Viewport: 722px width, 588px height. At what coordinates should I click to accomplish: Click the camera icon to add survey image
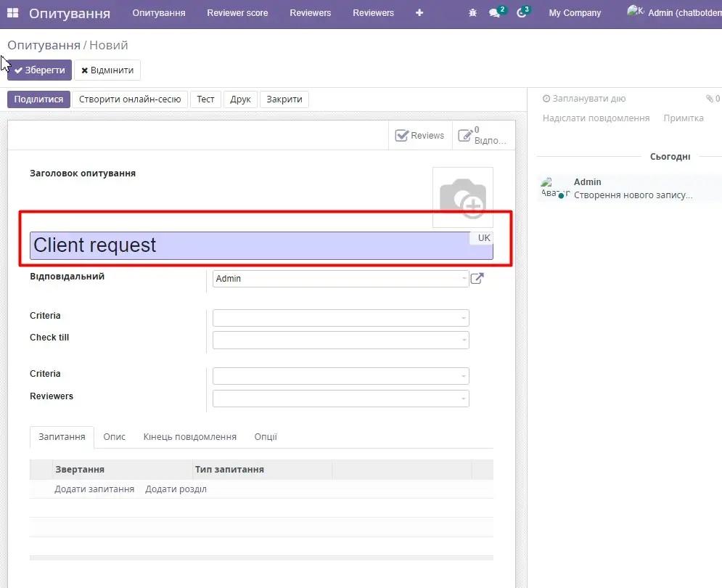pyautogui.click(x=463, y=197)
